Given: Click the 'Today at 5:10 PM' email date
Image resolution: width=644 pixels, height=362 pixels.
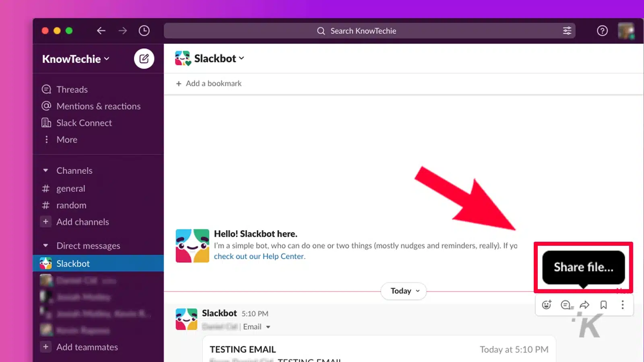Looking at the screenshot, I should [x=514, y=350].
